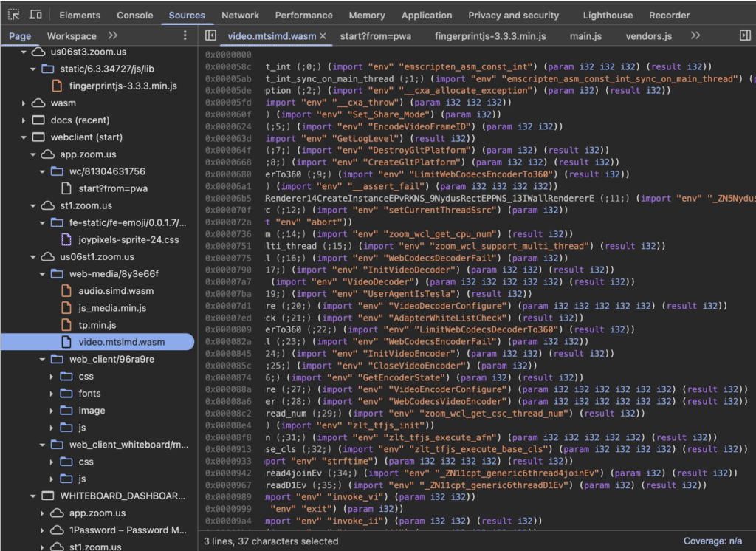Expand the docs (recent) frame node
This screenshot has height=551, width=756.
point(24,120)
